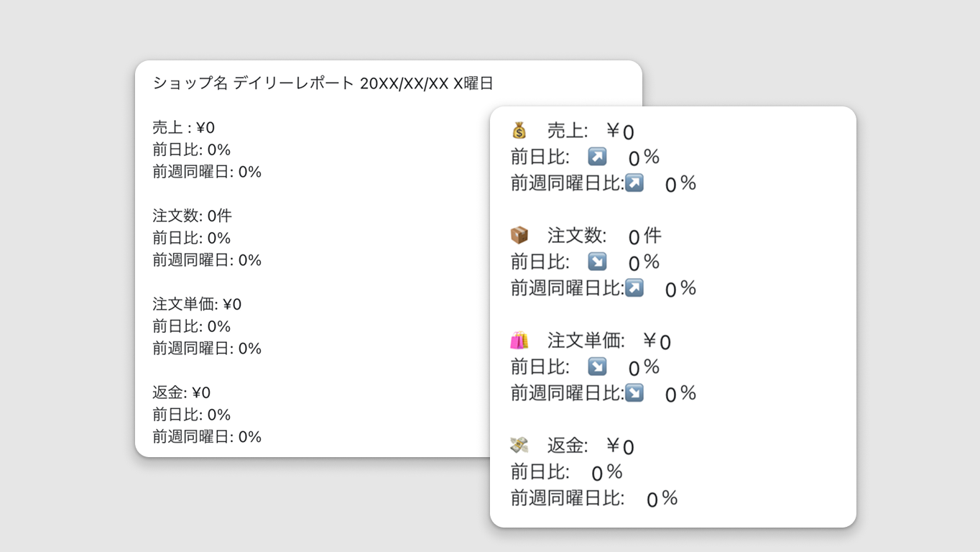Click the ¥0 value next to the shopping bags emoji
The height and width of the screenshot is (552, 980).
[x=657, y=341]
